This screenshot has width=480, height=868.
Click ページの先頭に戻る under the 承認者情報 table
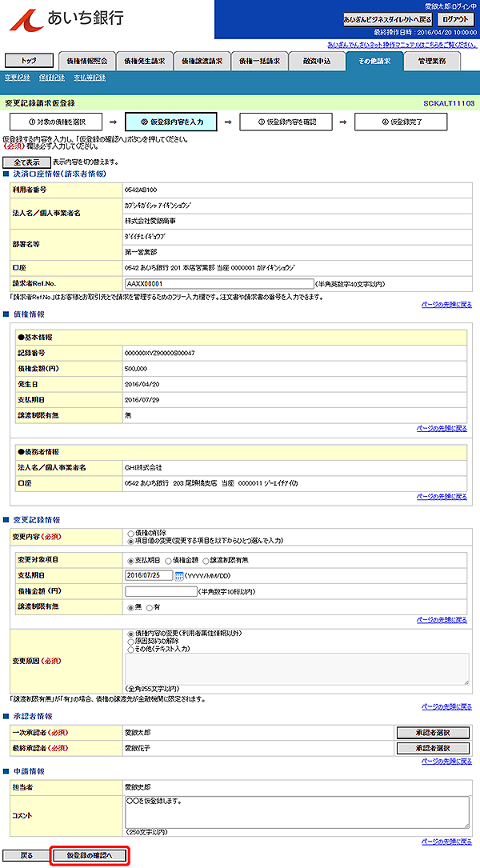click(x=446, y=761)
